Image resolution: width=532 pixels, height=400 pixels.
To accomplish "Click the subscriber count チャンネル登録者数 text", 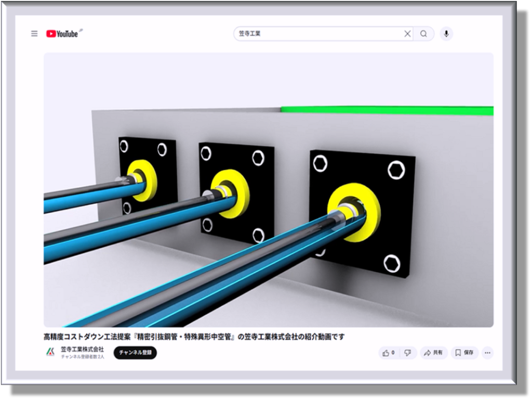I will (82, 357).
